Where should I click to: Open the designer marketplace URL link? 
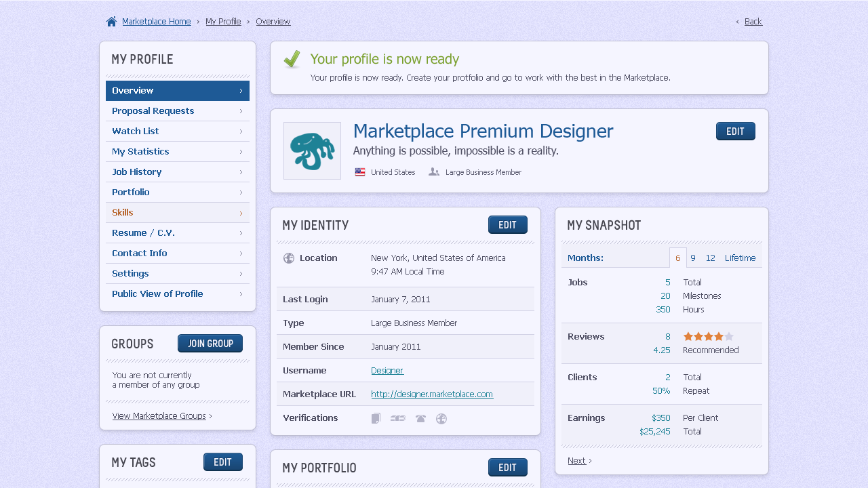(x=432, y=394)
